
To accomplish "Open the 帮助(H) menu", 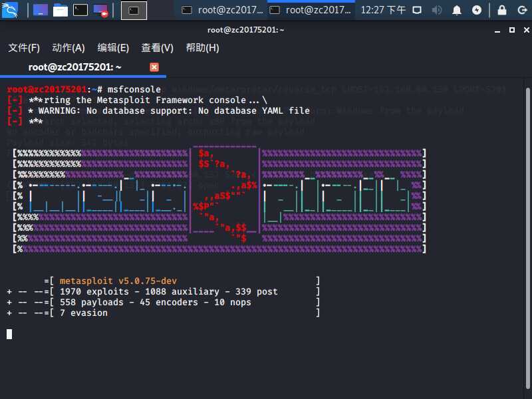I will click(202, 48).
